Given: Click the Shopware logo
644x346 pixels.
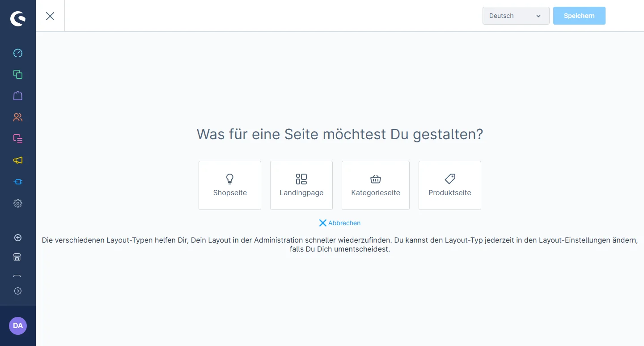Looking at the screenshot, I should point(18,19).
